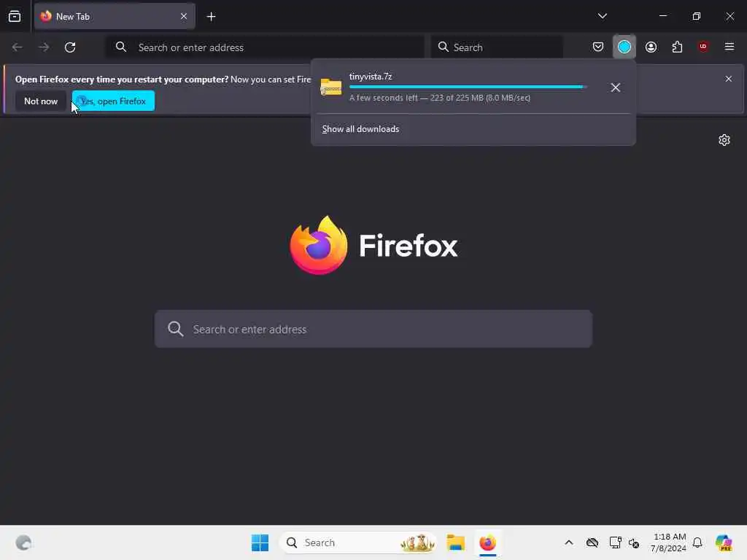The image size is (747, 560).
Task: Open the widgets icon on taskbar
Action: pyautogui.click(x=23, y=542)
